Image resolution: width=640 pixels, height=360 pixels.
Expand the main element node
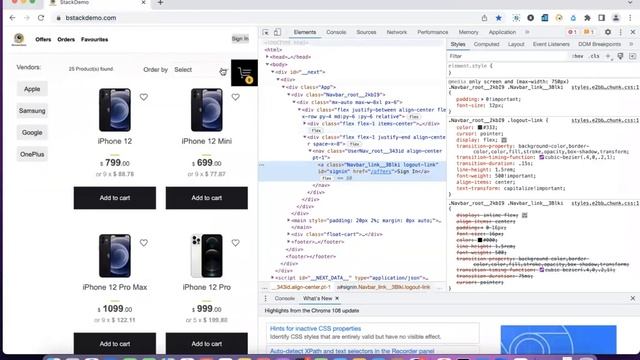(x=289, y=220)
